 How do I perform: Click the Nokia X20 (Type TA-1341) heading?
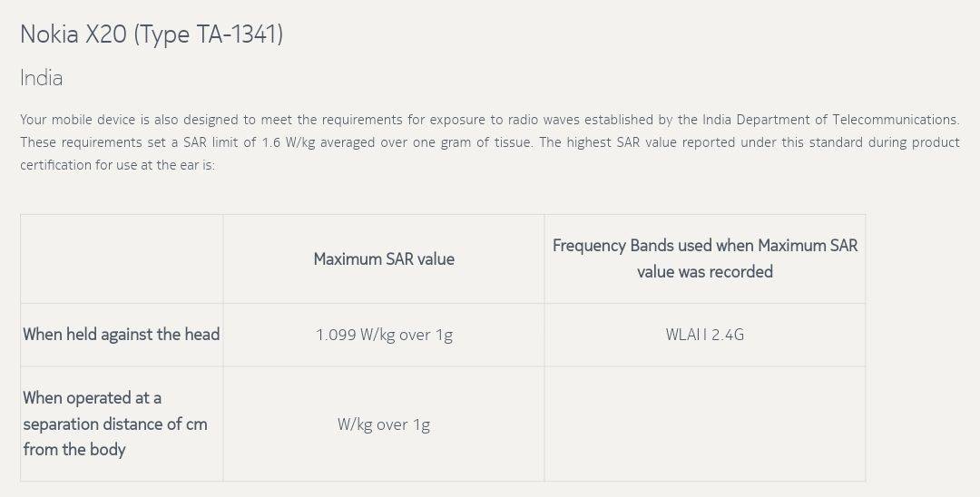(152, 34)
